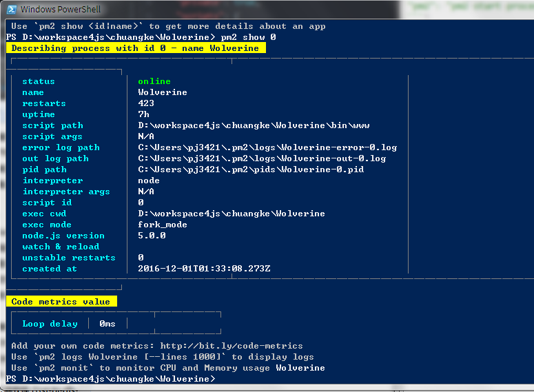The height and width of the screenshot is (392, 534).
Task: Click the 'error log path' row label
Action: [x=61, y=147]
